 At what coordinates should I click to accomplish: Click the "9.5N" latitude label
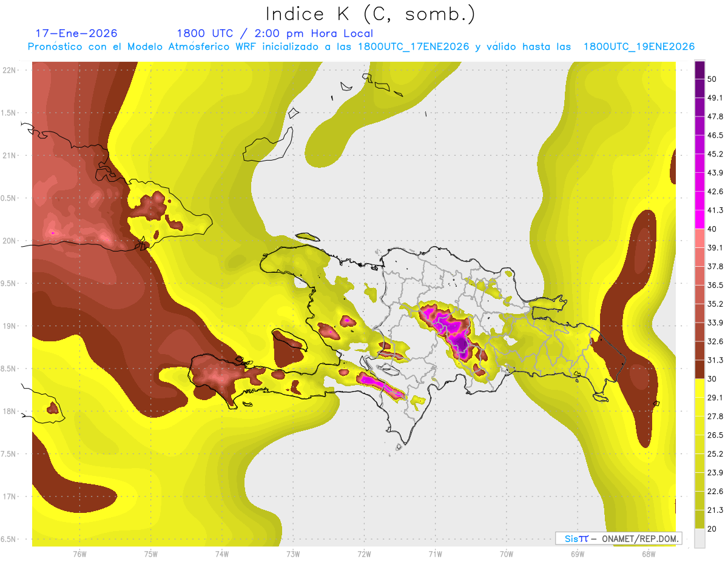click(9, 283)
